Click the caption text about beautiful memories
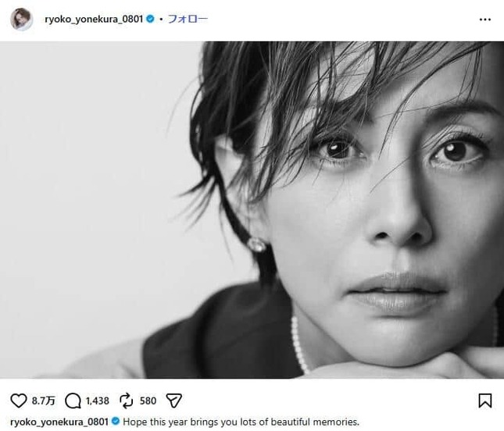The width and height of the screenshot is (504, 431). (241, 422)
